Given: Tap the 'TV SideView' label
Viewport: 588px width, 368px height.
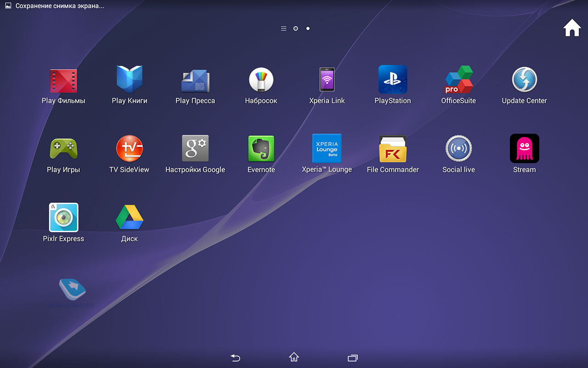Looking at the screenshot, I should [130, 170].
